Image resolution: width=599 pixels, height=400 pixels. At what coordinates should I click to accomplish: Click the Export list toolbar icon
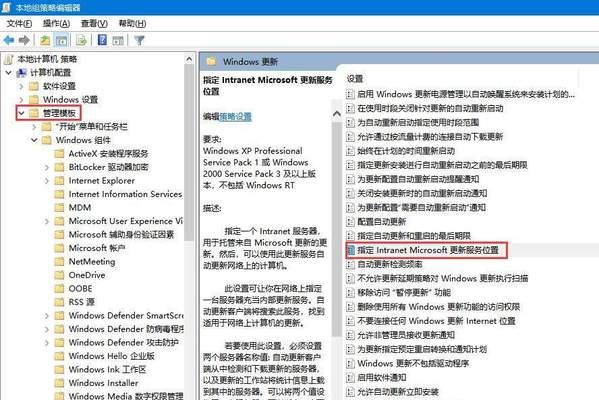[81, 40]
